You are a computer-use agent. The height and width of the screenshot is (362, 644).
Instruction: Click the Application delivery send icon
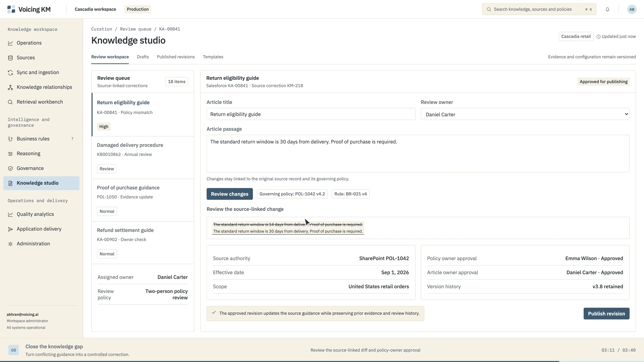click(10, 229)
